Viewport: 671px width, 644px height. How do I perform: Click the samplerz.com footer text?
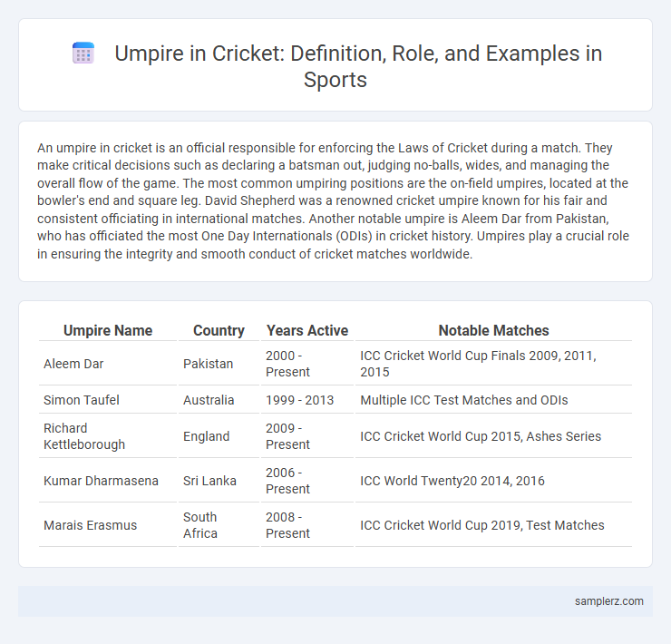(609, 601)
